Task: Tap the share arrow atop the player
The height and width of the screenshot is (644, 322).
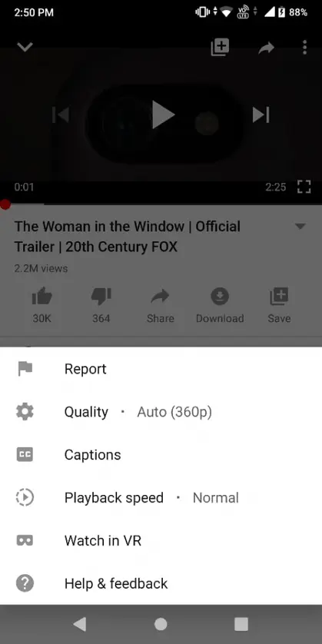Action: click(266, 48)
